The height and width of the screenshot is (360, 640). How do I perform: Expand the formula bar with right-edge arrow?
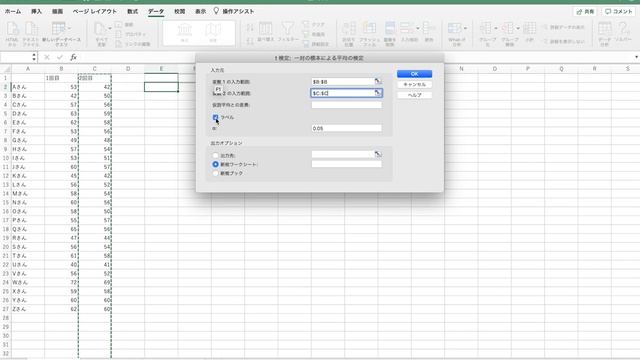636,57
